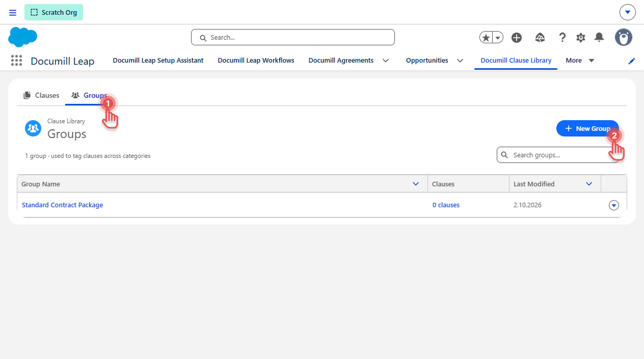Click the Clauses column header

pyautogui.click(x=468, y=184)
